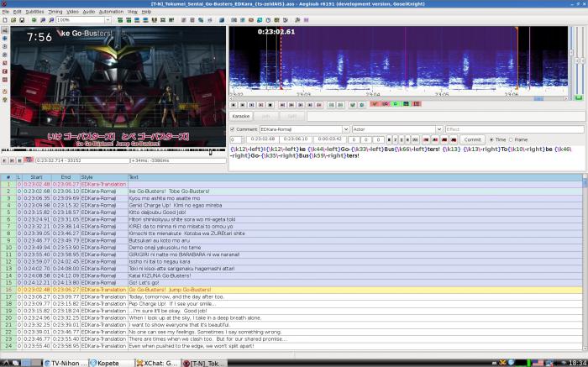
Task: Select row 3 Kyou mo ashita mo asatte mo
Action: click(291, 198)
